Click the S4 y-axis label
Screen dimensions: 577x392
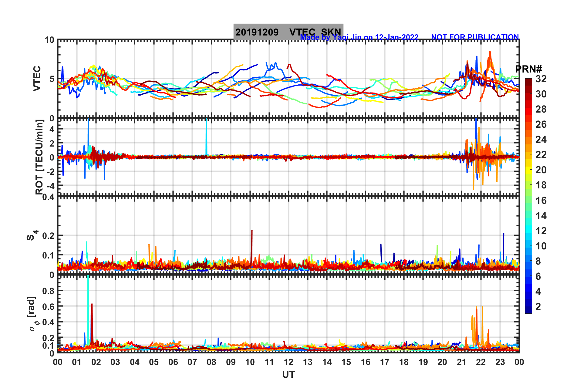[x=32, y=235]
